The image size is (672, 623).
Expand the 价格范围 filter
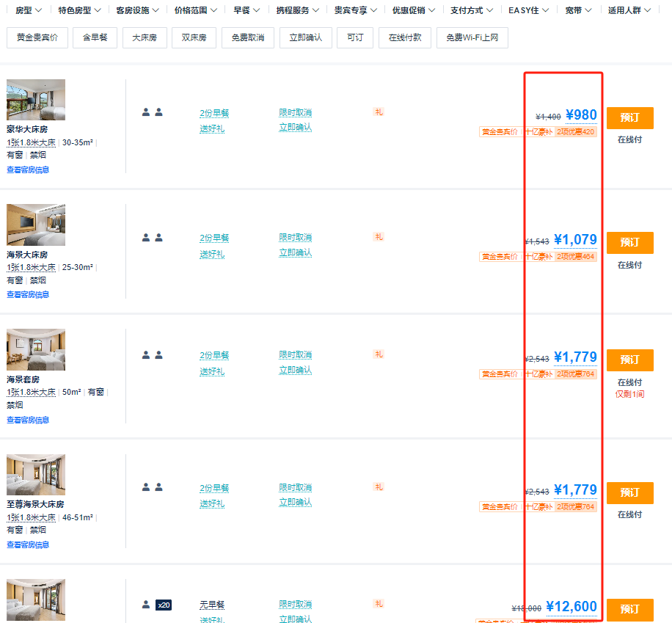(x=195, y=10)
